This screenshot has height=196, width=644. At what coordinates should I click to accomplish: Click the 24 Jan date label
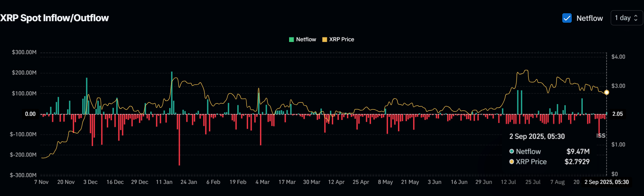(189, 182)
